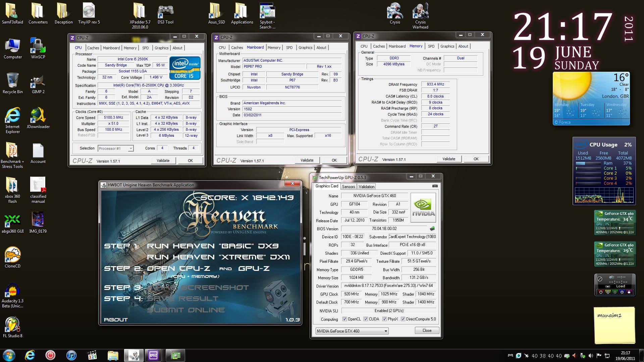The width and height of the screenshot is (644, 362).
Task: Click the GPU-Z screenshot camera icon
Action: point(435,186)
